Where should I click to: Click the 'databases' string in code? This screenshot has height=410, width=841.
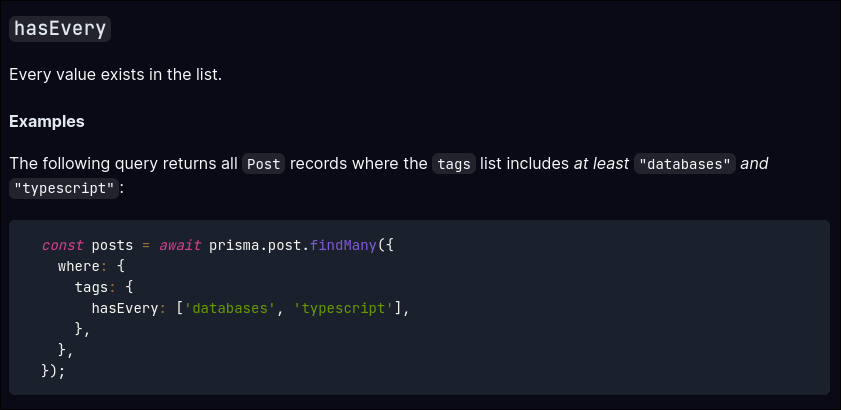(230, 309)
